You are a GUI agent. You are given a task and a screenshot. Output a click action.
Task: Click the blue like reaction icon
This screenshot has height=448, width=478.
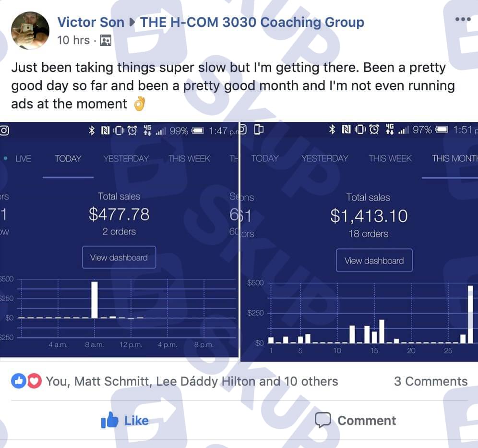(19, 381)
